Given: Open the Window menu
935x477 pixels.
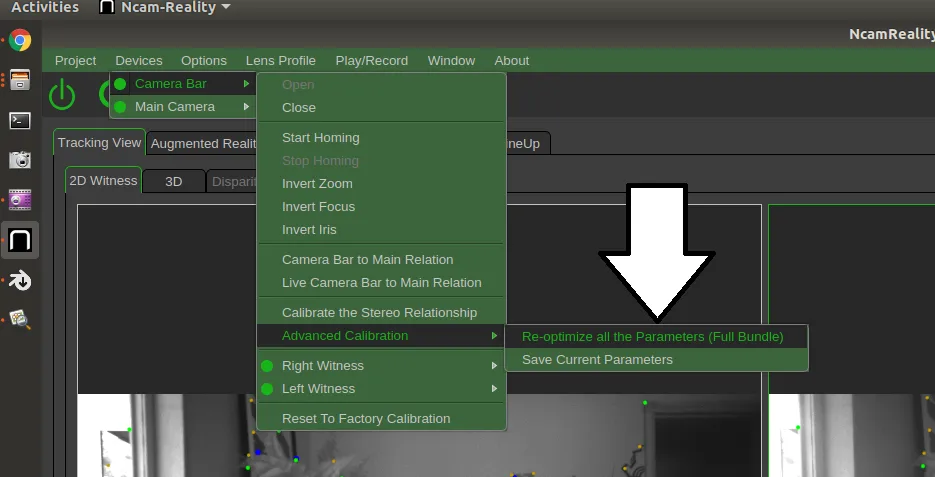Looking at the screenshot, I should [x=451, y=61].
